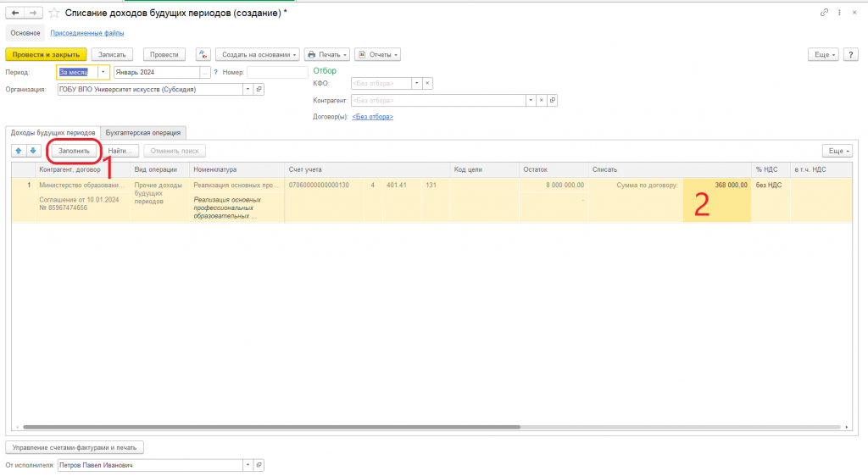Click the Записать button
The height and width of the screenshot is (476, 868).
pos(112,55)
